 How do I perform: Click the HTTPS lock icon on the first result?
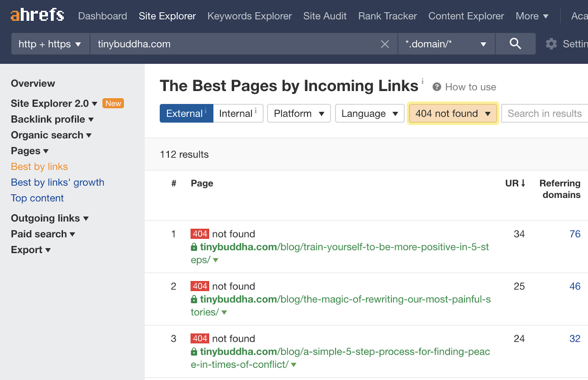[194, 247]
